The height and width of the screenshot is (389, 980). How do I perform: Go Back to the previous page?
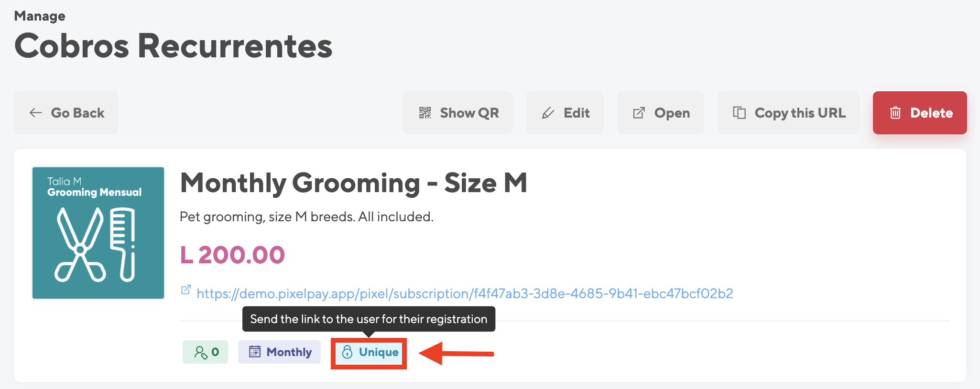(65, 113)
